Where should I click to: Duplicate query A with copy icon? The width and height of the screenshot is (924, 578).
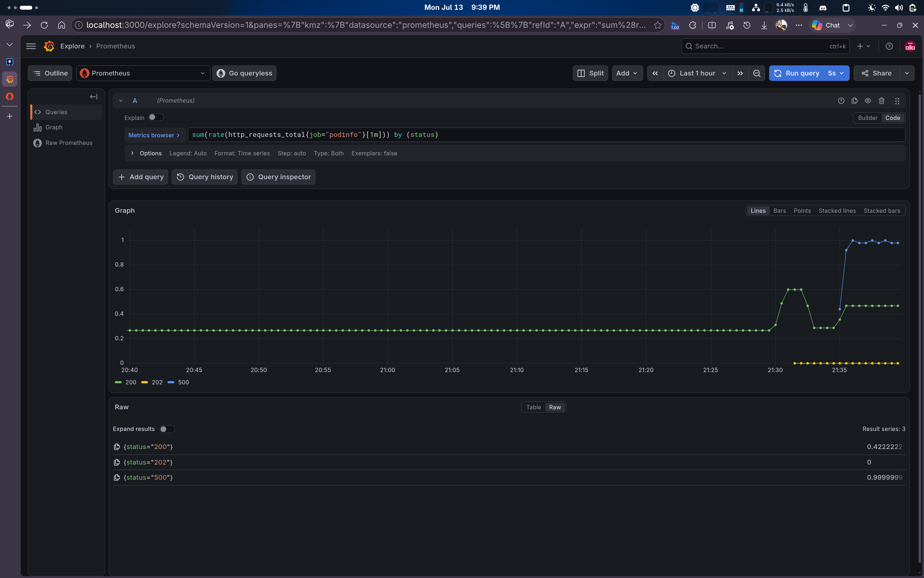coord(854,100)
